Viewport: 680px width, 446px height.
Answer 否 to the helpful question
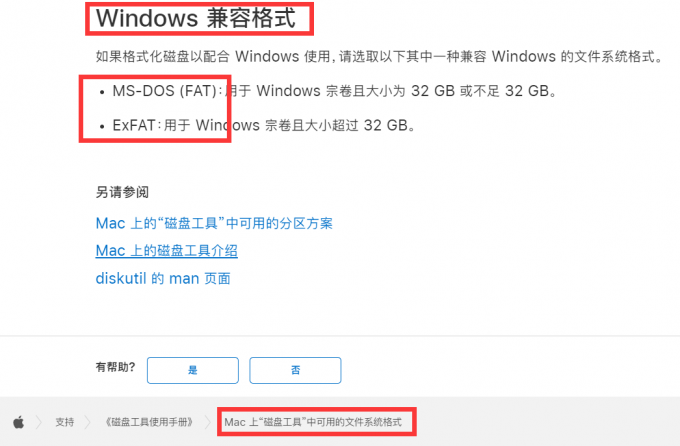click(295, 370)
